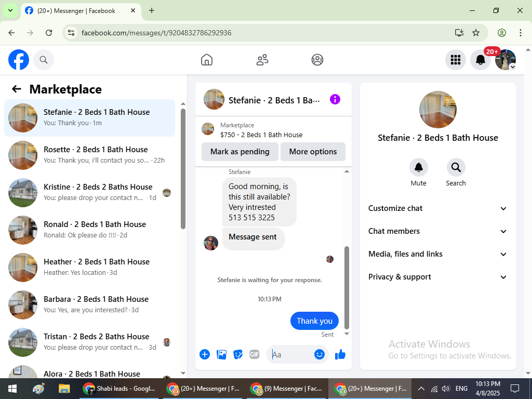
Task: Open Chrome profile icon in toolbar
Action: (502, 33)
